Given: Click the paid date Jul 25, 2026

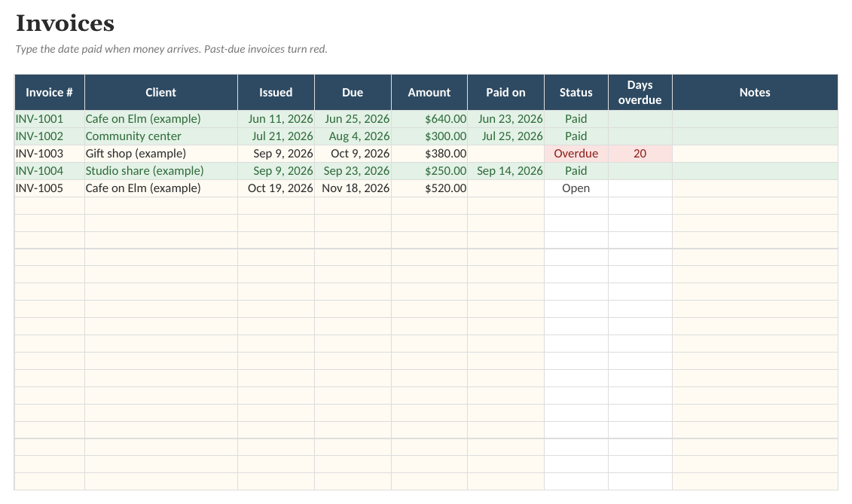Looking at the screenshot, I should (x=506, y=136).
